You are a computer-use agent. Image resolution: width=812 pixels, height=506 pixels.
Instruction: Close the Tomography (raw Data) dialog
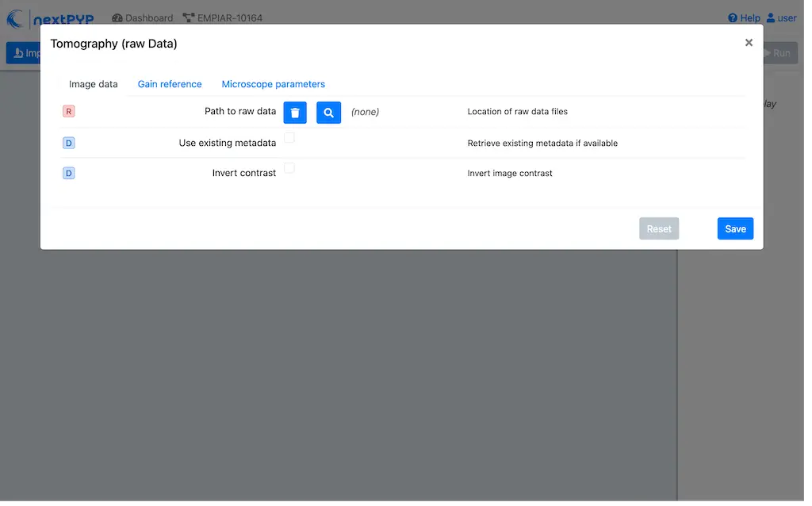coord(749,43)
